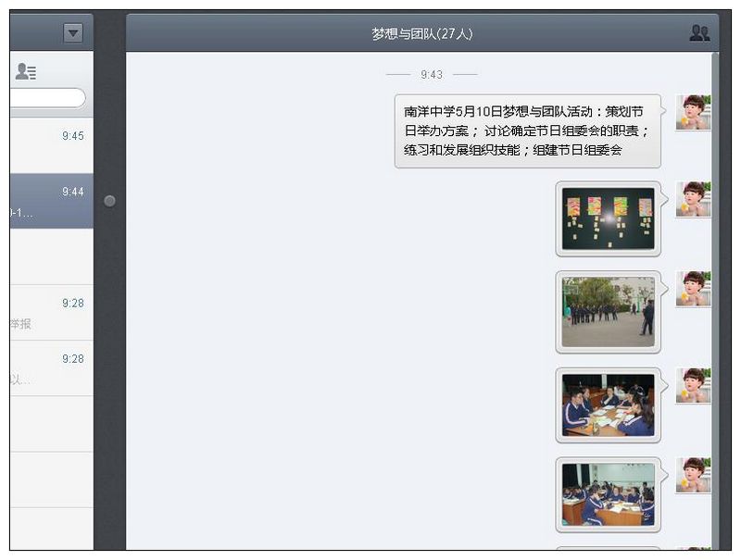Select the highlighted conversation timestamped 9:44
Viewport: 741px width, 560px height.
[52, 201]
